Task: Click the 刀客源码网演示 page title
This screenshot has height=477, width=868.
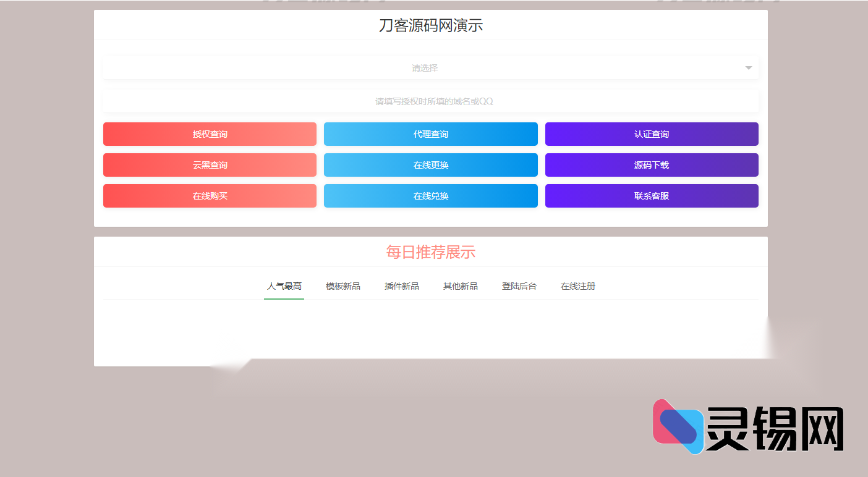Action: point(430,25)
